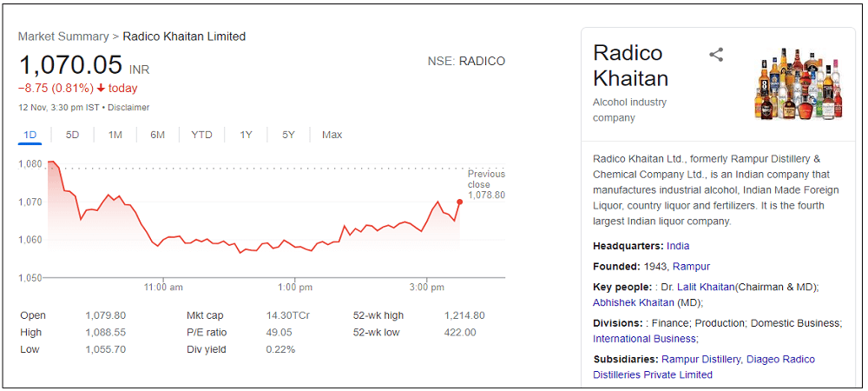Click the International Business link
Screen dimensions: 868x391
[x=644, y=338]
